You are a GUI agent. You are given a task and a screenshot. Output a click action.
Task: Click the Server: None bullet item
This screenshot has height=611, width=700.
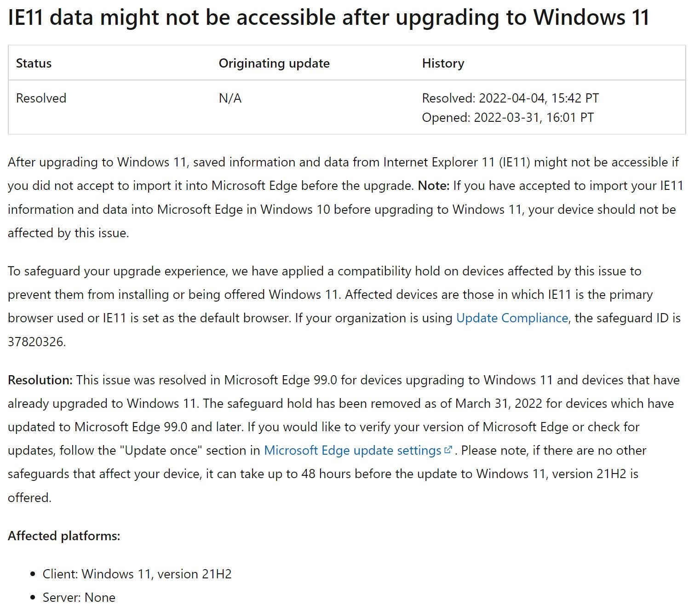pyautogui.click(x=79, y=598)
